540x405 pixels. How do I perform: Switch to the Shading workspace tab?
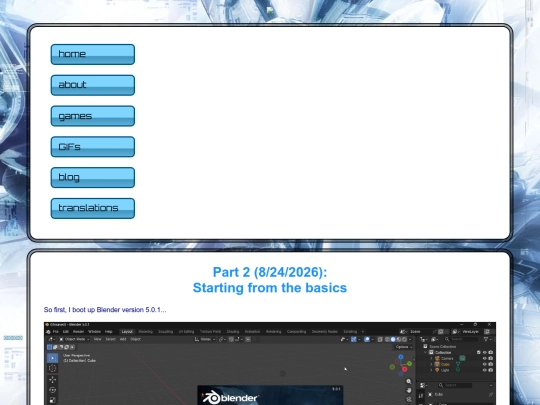pos(233,332)
